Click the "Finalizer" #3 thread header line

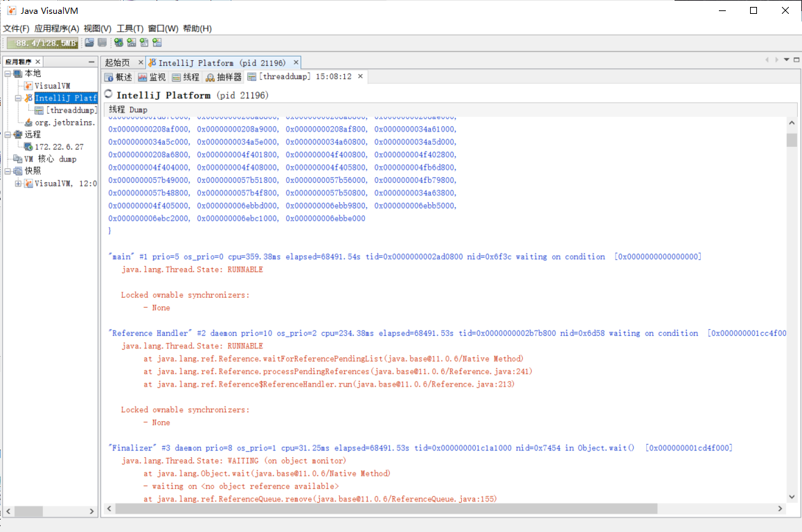pos(420,448)
